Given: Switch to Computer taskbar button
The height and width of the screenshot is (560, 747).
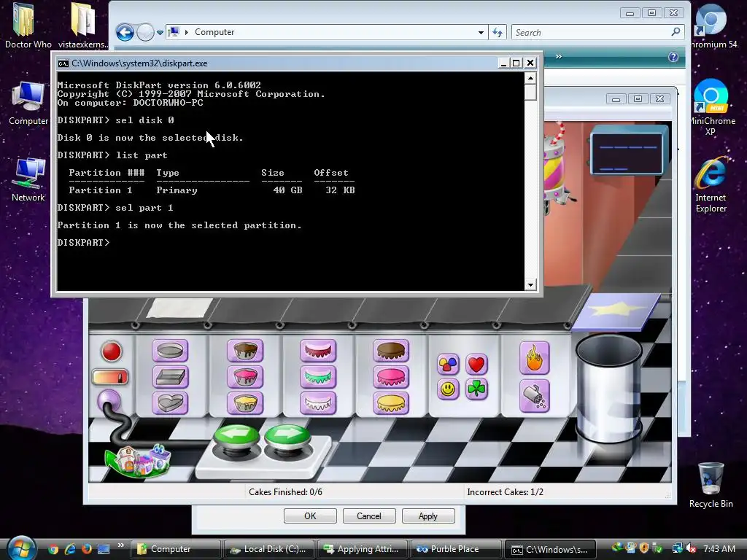Looking at the screenshot, I should (176, 549).
